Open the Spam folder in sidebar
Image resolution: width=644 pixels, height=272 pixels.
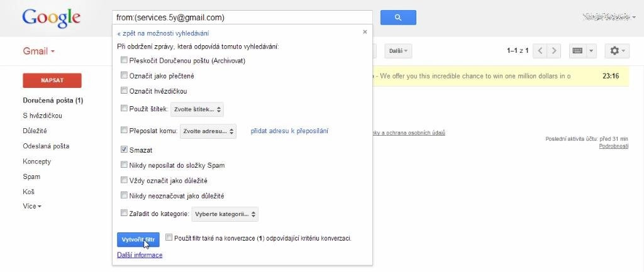[31, 177]
